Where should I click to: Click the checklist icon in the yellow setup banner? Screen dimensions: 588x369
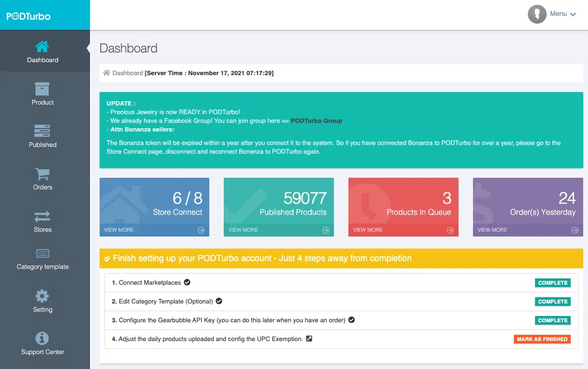tap(107, 259)
